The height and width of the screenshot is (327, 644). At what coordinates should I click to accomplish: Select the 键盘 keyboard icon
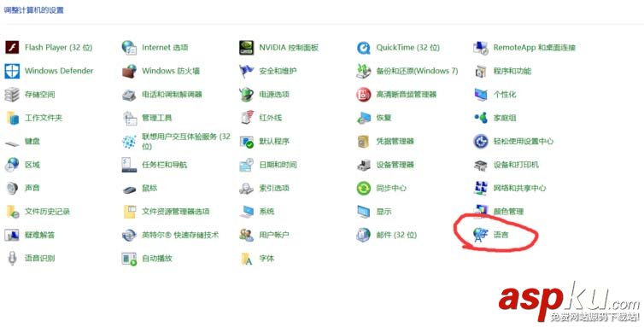(12, 143)
